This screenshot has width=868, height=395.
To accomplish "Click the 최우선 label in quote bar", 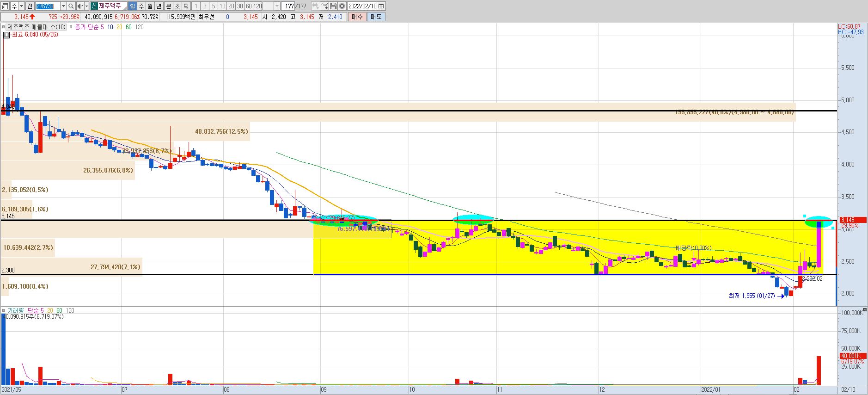I will click(x=207, y=17).
